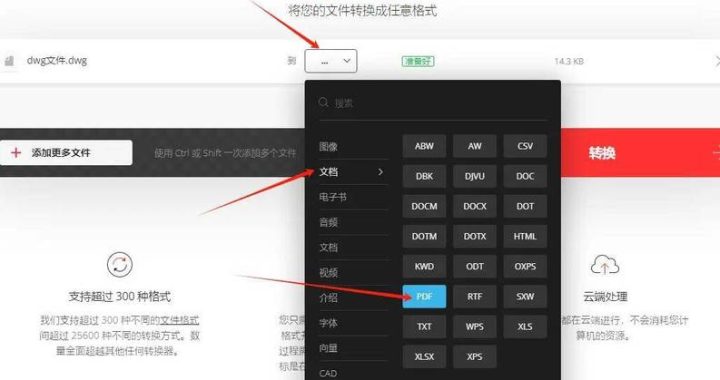The image size is (720, 380).
Task: Click the chevron arrow next to highlighted 文档
Action: [x=381, y=172]
